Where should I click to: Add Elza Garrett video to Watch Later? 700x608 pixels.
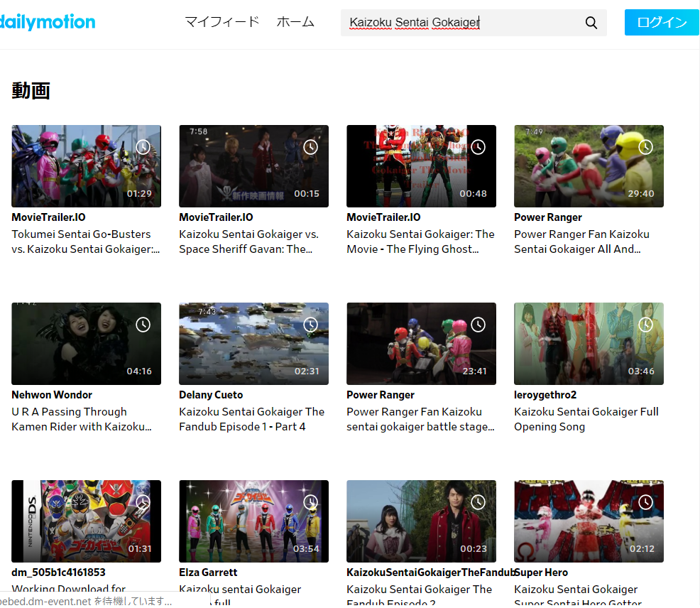tap(310, 502)
